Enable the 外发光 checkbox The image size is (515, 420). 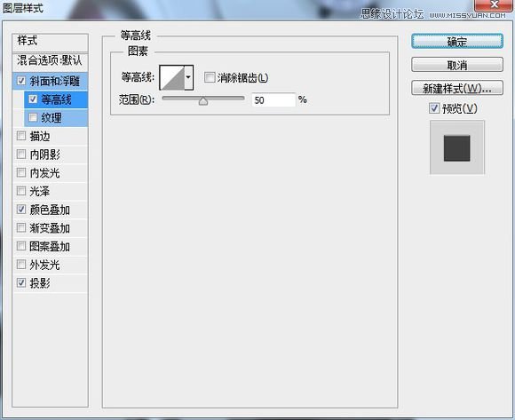pos(21,265)
